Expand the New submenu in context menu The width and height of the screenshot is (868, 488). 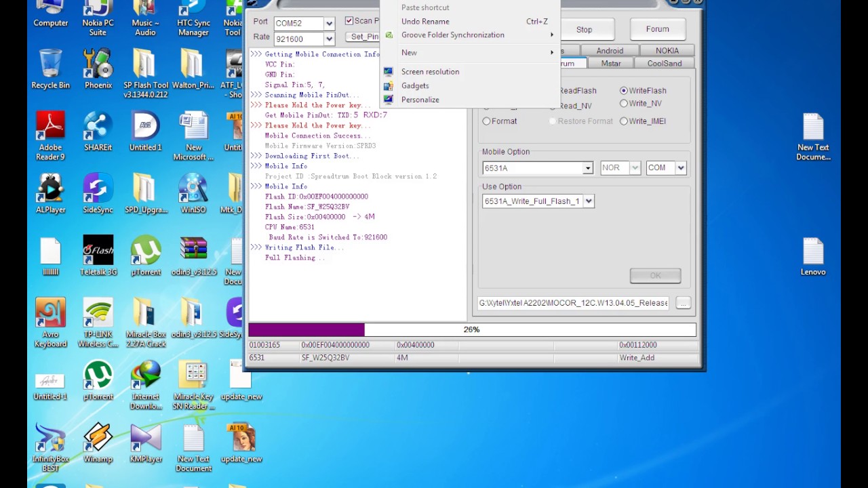[469, 53]
